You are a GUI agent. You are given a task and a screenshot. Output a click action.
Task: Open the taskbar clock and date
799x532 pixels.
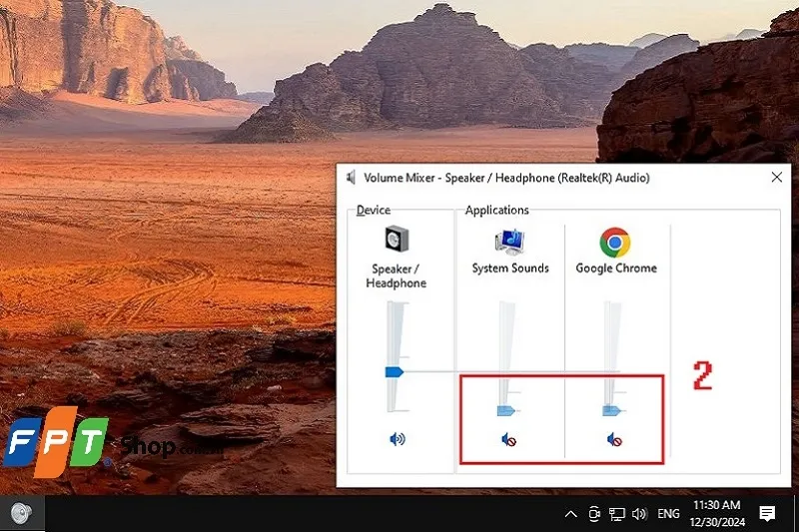pyautogui.click(x=717, y=513)
